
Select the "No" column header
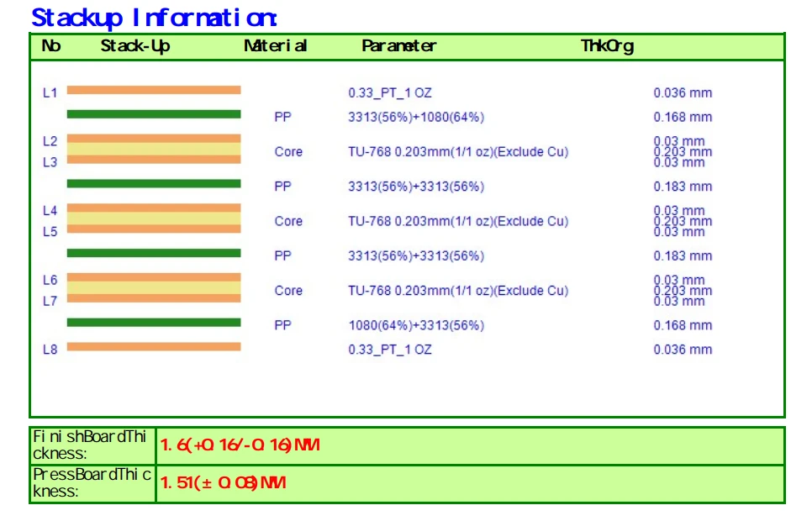(51, 46)
